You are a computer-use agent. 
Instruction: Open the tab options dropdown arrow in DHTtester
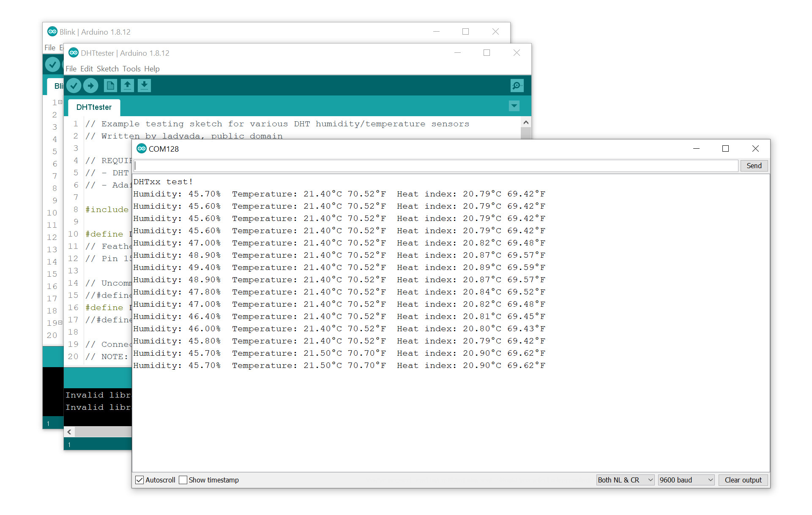point(514,106)
